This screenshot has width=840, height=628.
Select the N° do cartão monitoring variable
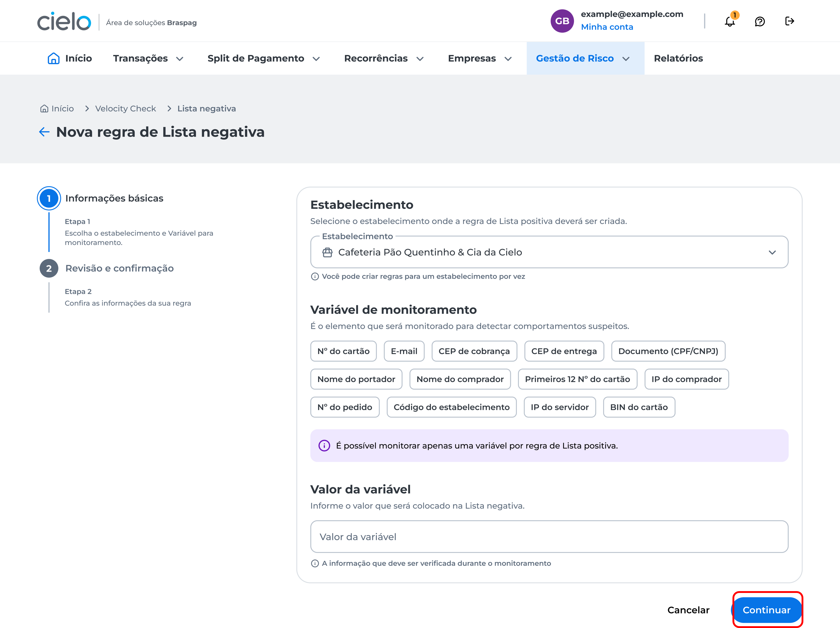point(343,351)
